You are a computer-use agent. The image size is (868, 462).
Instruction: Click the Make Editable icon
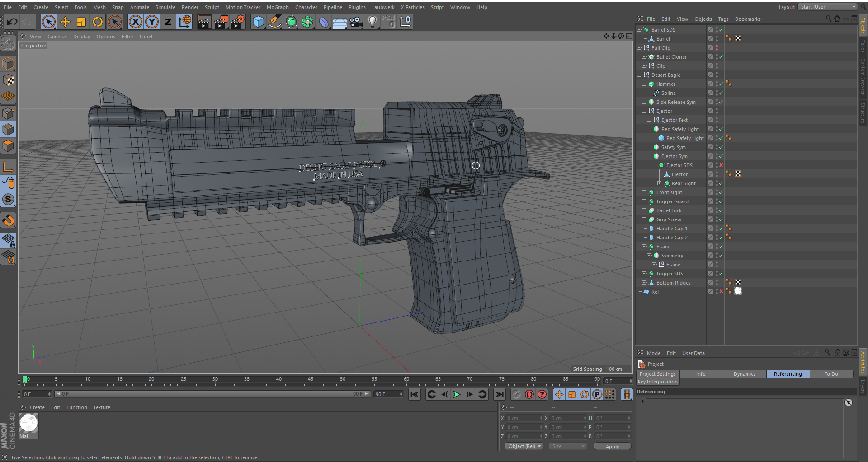8,43
